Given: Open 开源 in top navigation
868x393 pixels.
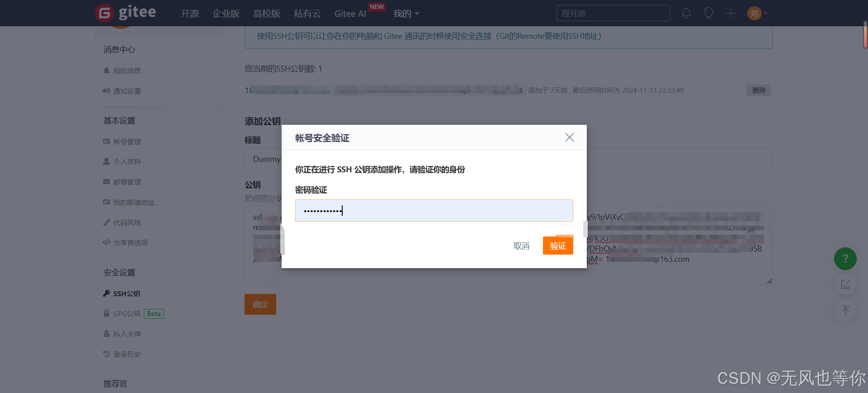Looking at the screenshot, I should point(190,14).
